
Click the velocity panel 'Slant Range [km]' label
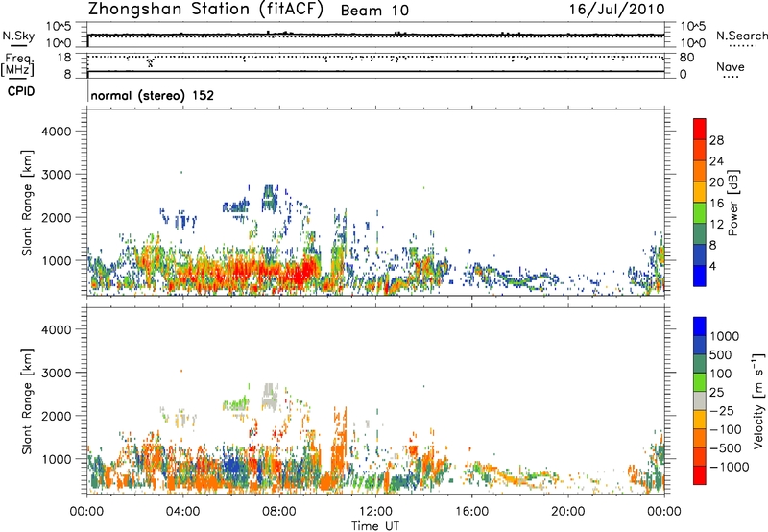click(27, 401)
